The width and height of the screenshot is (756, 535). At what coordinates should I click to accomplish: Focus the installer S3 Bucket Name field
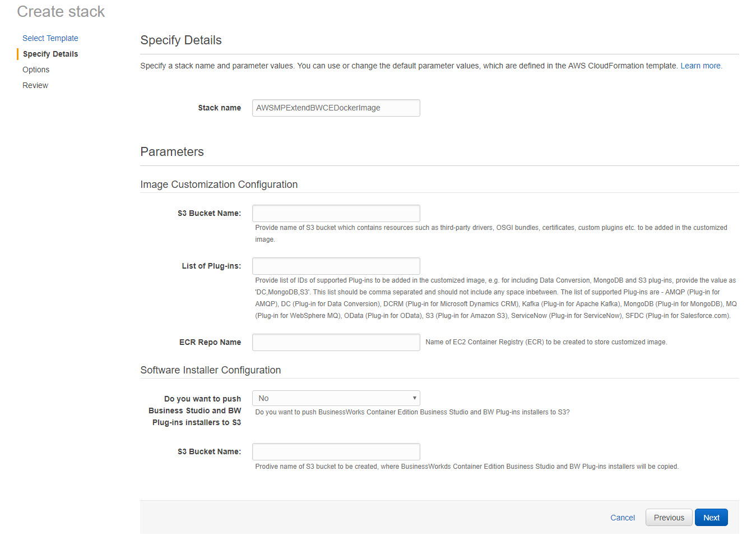click(336, 451)
